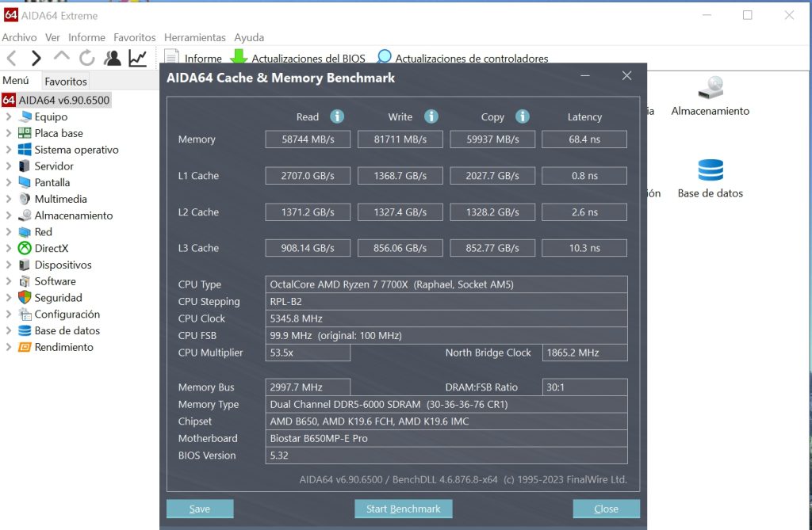
Task: Minimize the Cache & Memory Benchmark dialog
Action: [x=585, y=76]
